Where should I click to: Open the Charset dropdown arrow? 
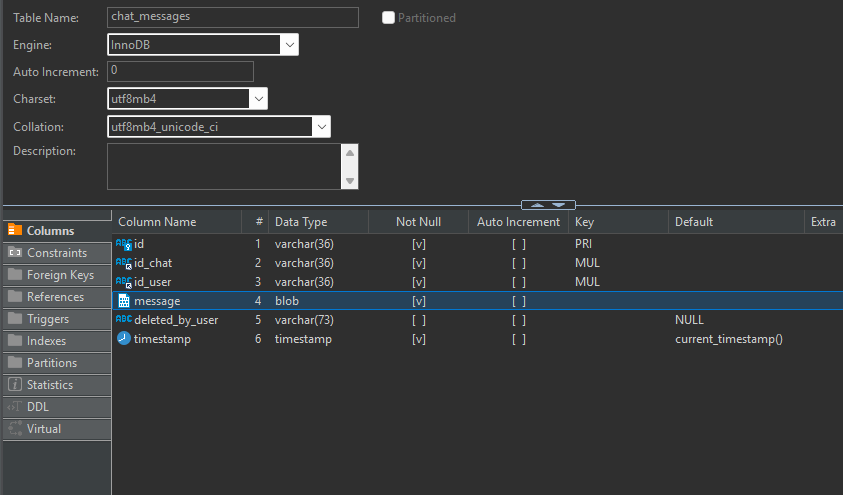[x=259, y=99]
